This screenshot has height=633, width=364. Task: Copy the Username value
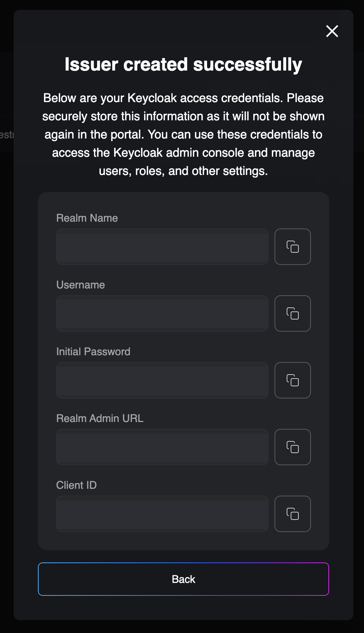[292, 313]
